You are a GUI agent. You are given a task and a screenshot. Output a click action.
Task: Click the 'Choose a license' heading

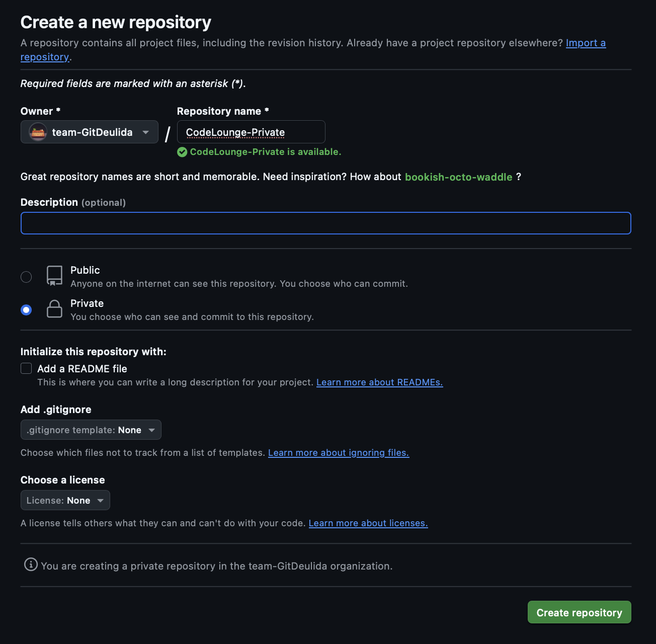(x=62, y=480)
